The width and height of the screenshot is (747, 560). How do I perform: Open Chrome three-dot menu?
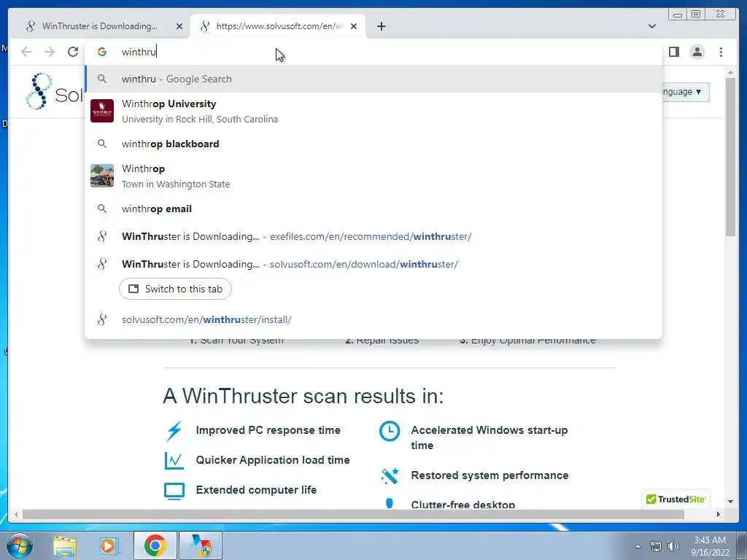click(x=721, y=52)
